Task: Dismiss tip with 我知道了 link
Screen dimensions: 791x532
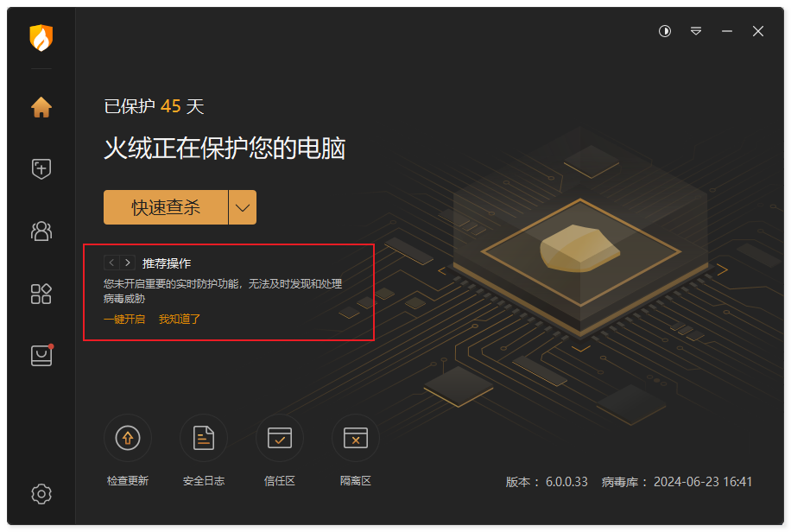Action: pyautogui.click(x=180, y=319)
